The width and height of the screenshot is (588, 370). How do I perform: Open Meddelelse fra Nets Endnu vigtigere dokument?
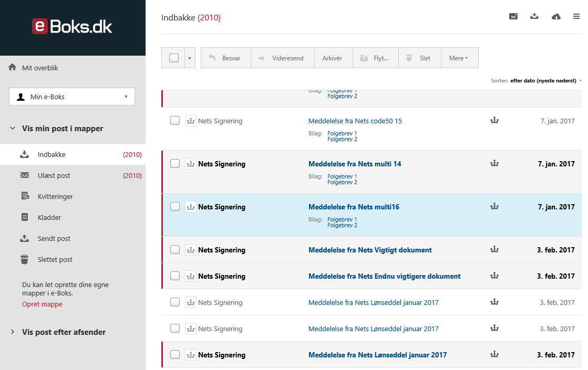point(384,277)
